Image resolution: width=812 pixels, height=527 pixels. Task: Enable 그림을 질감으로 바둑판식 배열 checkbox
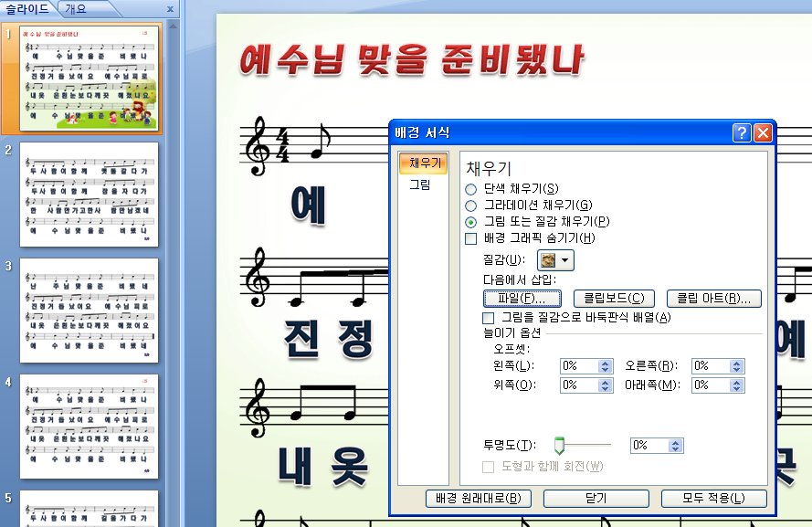(x=488, y=317)
